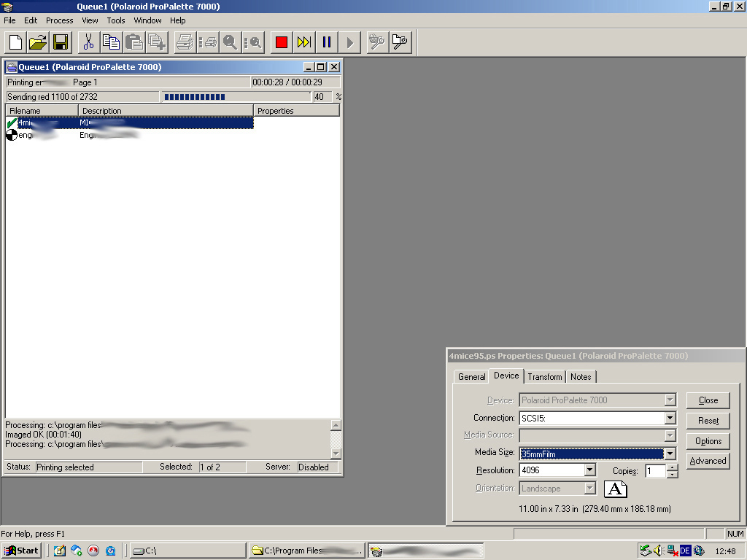Resume printing with the play arrow
747x560 pixels.
[349, 42]
